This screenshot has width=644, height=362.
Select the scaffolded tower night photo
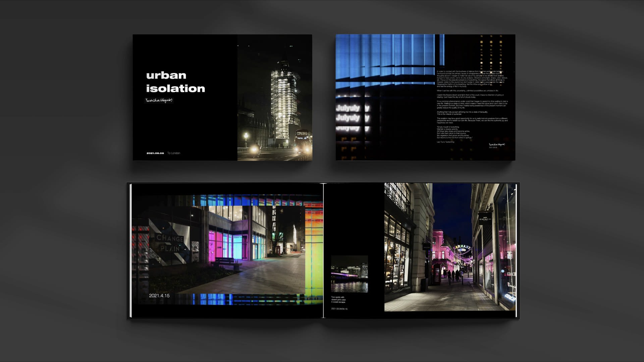[x=275, y=97]
